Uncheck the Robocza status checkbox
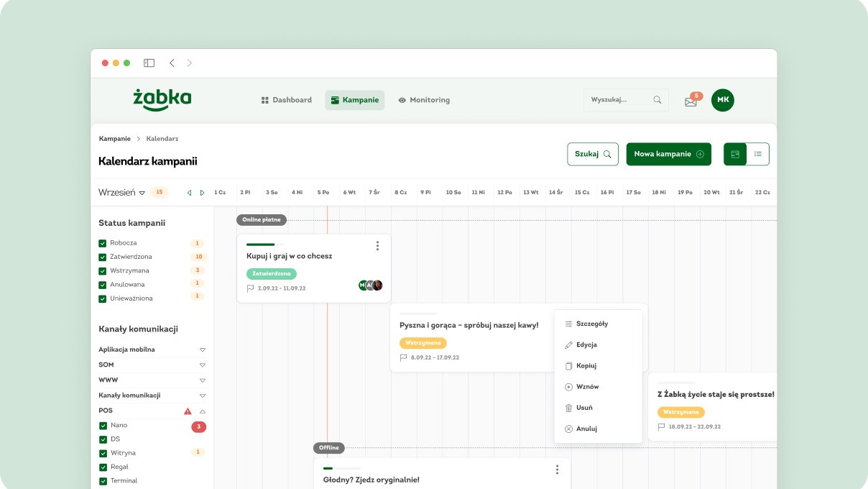This screenshot has width=868, height=489. coord(103,244)
